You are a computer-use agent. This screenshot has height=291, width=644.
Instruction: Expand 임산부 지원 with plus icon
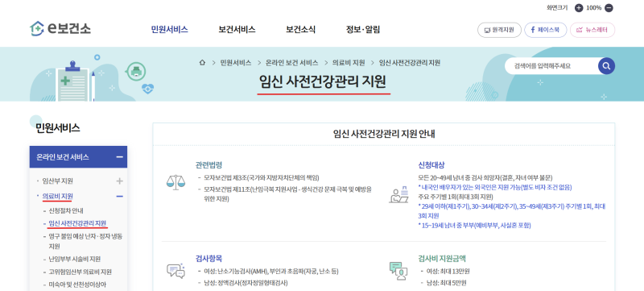[x=119, y=181]
